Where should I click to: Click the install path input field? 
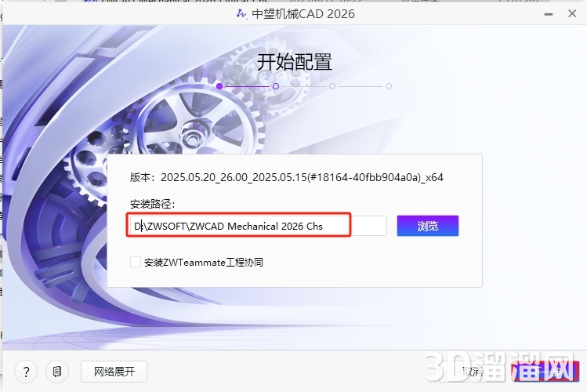(259, 226)
